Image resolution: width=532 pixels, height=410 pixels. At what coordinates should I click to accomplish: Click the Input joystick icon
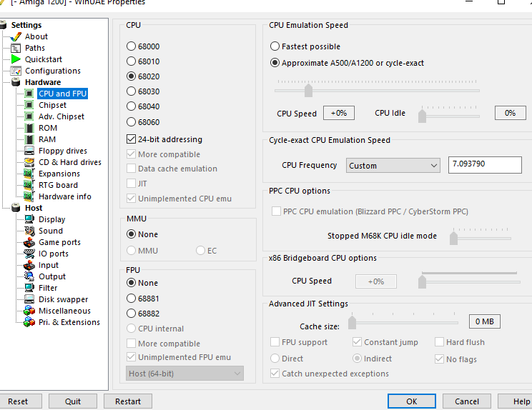point(29,265)
